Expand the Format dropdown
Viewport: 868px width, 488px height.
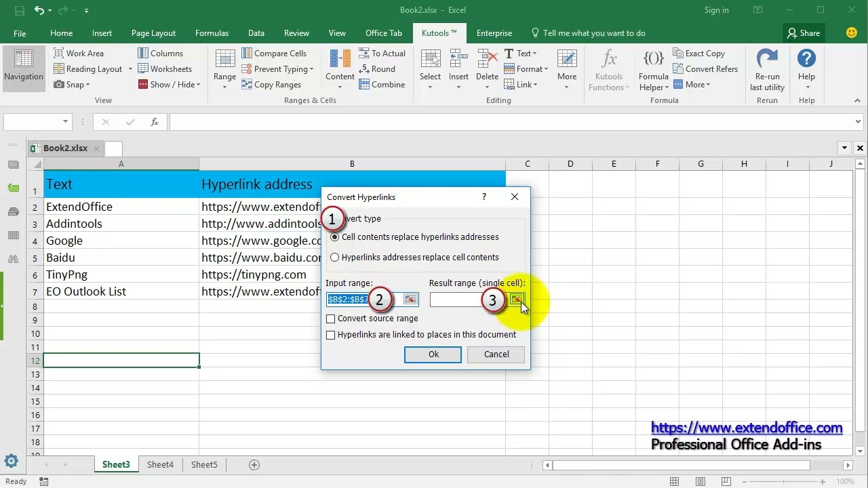(x=545, y=69)
